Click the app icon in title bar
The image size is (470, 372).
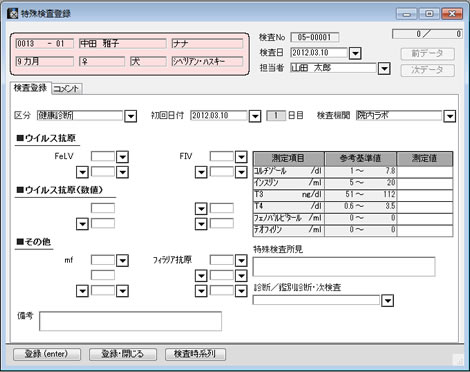click(x=12, y=14)
